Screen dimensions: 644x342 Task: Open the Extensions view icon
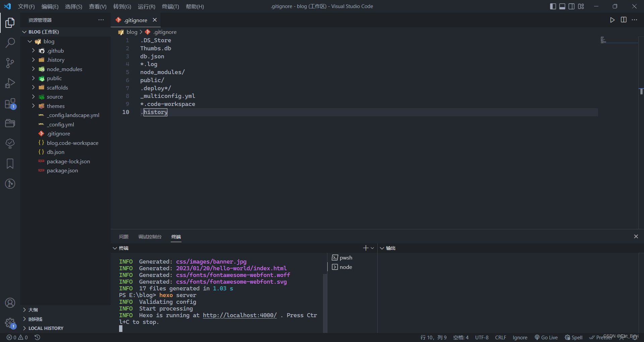tap(10, 104)
